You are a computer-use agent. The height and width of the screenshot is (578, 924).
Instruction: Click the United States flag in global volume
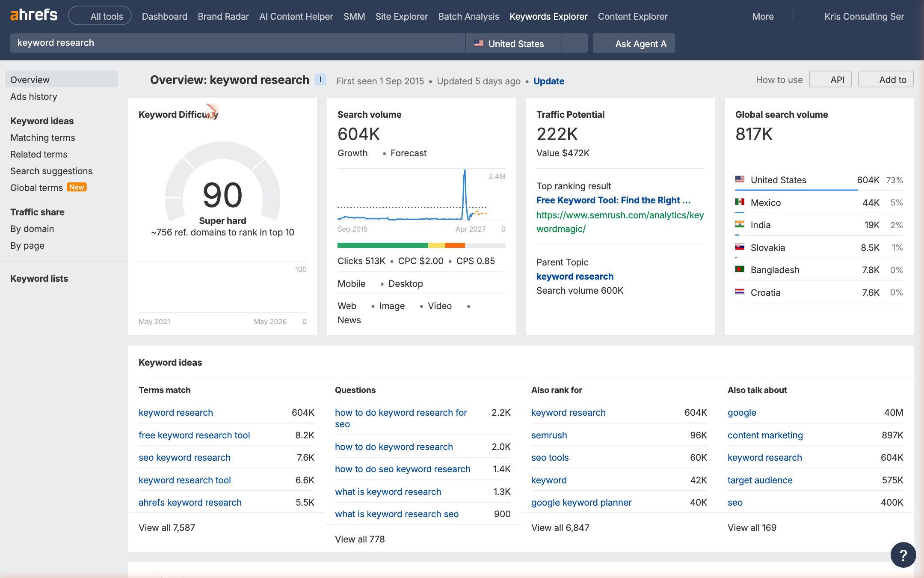(740, 179)
